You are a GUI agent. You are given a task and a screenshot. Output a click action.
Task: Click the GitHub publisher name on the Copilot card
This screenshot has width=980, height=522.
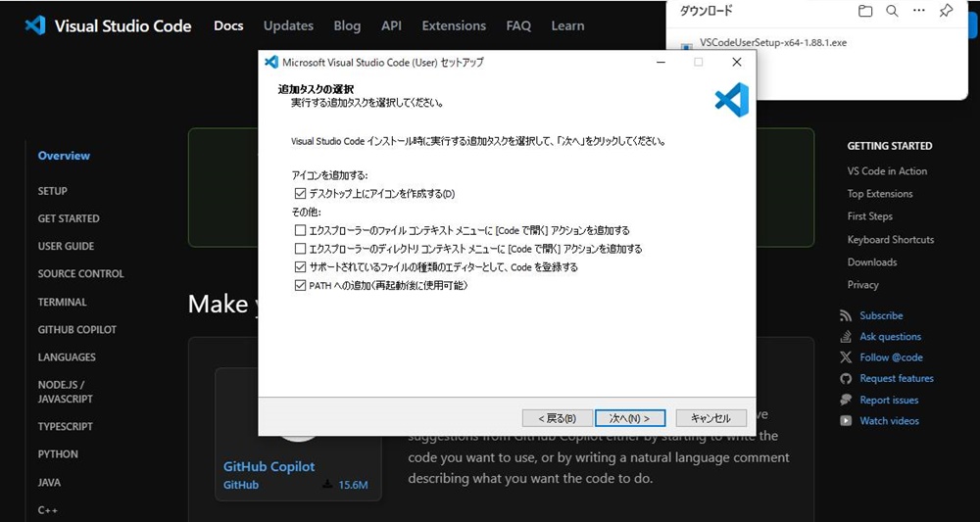pyautogui.click(x=241, y=485)
